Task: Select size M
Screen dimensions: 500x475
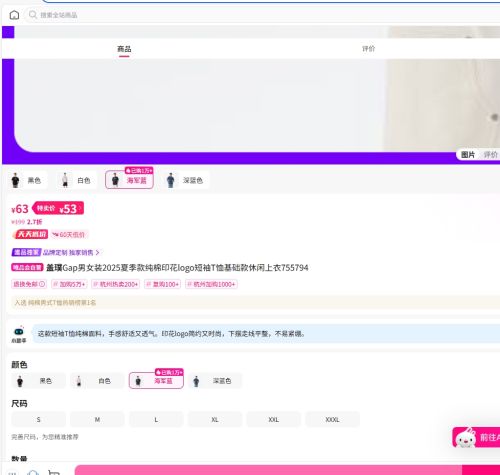Action: [97, 420]
